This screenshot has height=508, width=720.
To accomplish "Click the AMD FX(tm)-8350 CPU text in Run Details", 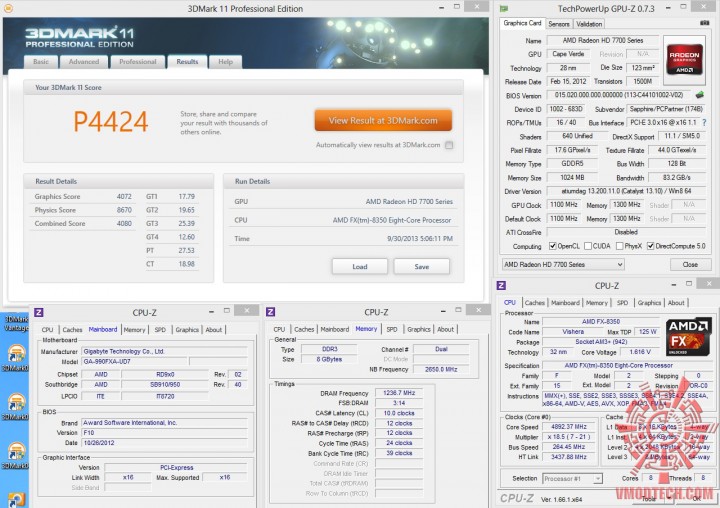I will coord(392,220).
